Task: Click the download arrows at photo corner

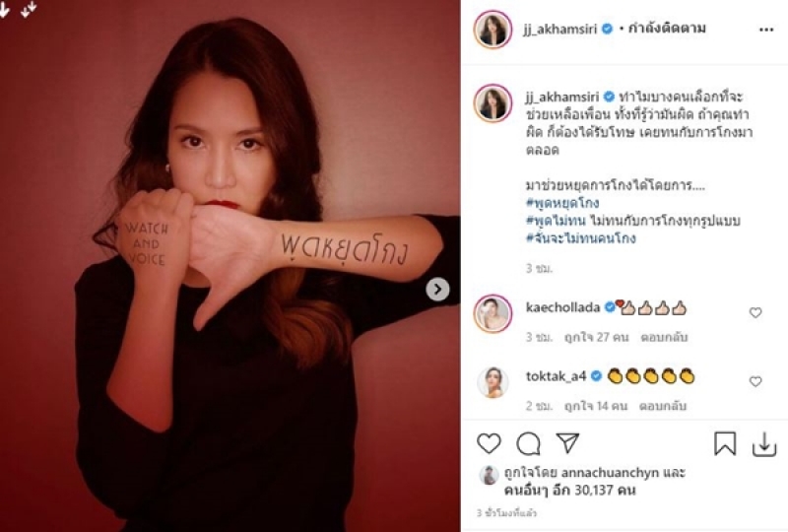Action: 29,9
